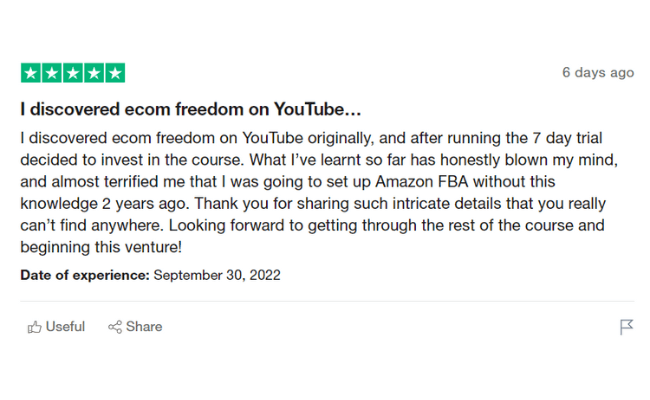Image resolution: width=650 pixels, height=400 pixels.
Task: Click the 'September 30, 2022' date
Action: tap(217, 275)
